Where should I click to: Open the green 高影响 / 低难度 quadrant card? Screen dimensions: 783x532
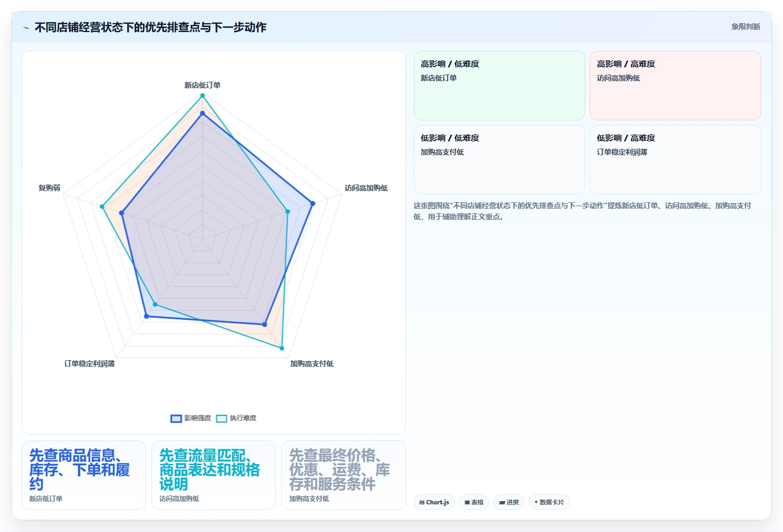(x=500, y=86)
